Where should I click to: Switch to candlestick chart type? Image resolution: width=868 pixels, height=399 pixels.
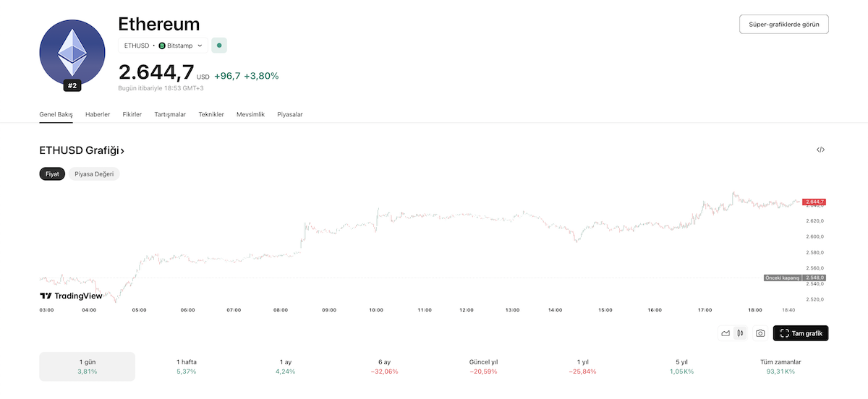point(740,333)
